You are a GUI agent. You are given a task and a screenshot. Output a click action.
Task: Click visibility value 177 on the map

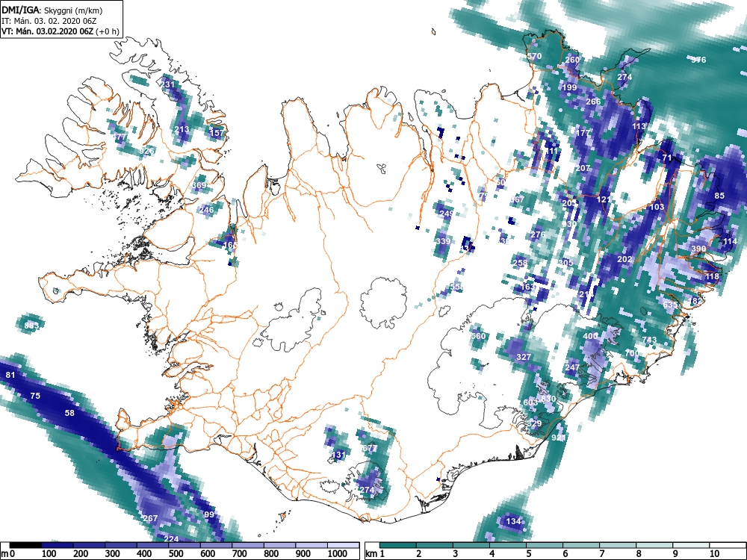(583, 133)
